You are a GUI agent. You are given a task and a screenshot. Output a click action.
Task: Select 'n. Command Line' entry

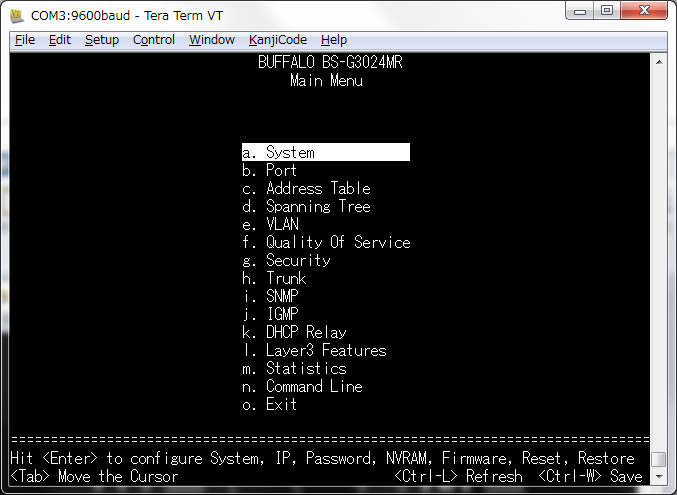point(302,386)
